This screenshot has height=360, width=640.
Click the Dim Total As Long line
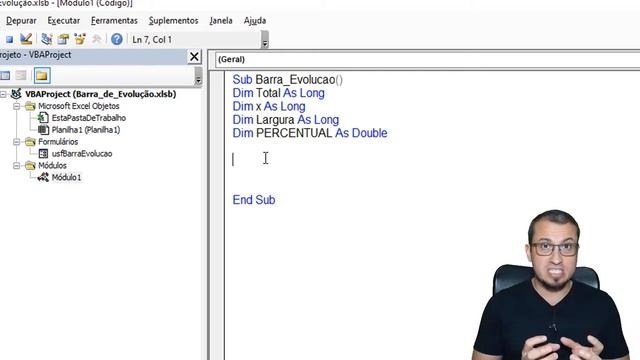click(x=278, y=93)
